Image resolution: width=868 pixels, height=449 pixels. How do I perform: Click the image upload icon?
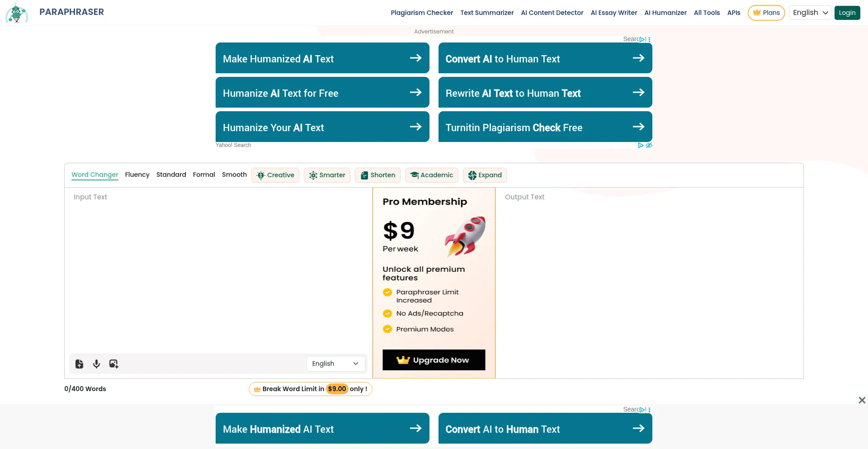(113, 364)
